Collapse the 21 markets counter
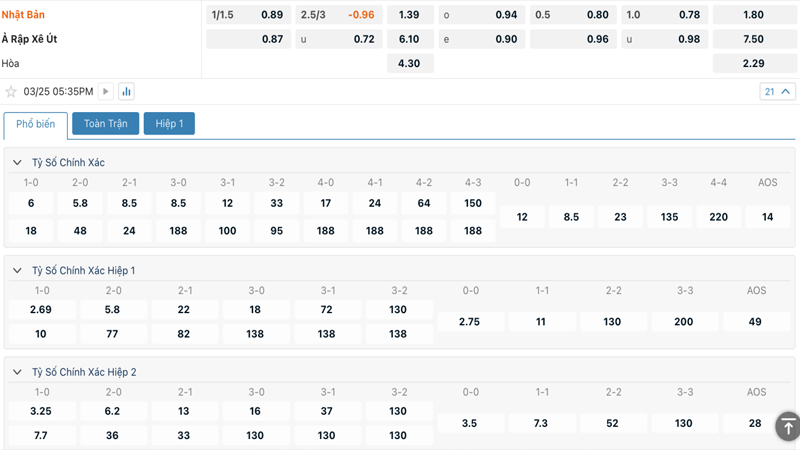The image size is (800, 450). (777, 92)
